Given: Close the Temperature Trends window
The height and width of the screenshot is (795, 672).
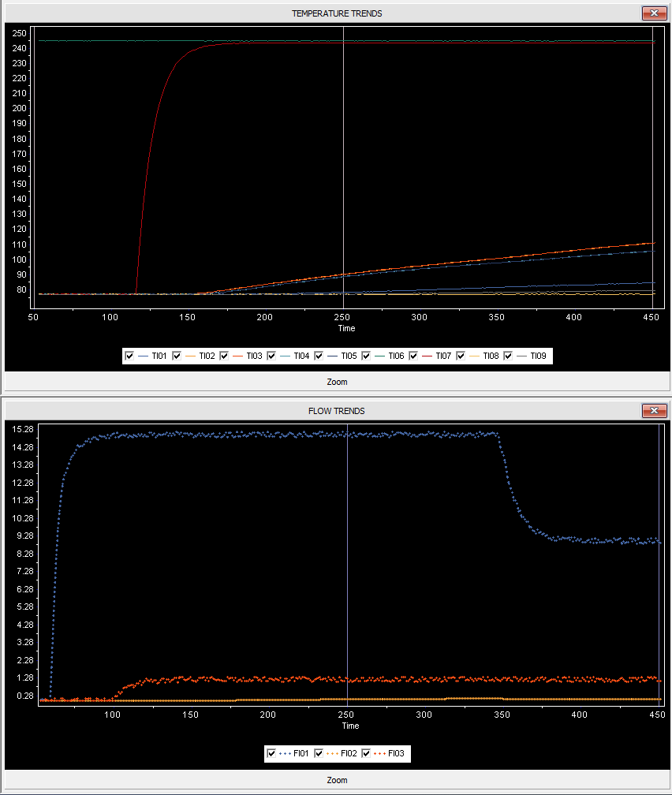Looking at the screenshot, I should (654, 13).
